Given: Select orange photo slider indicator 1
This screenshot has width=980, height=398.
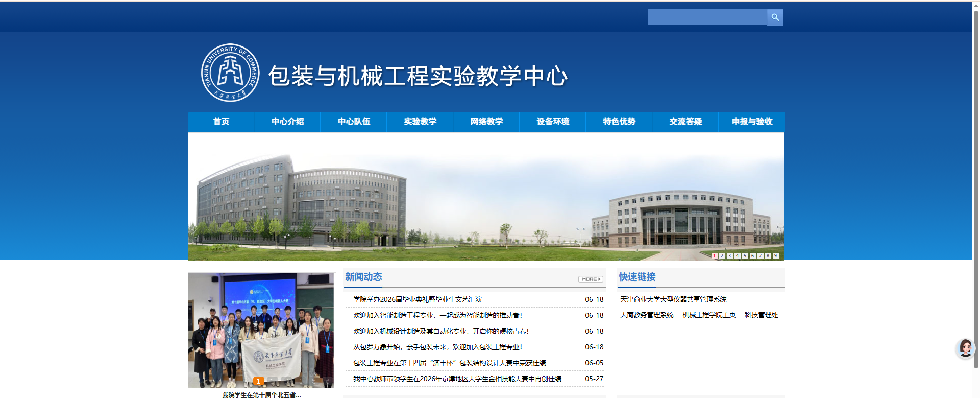Looking at the screenshot, I should coord(259,381).
